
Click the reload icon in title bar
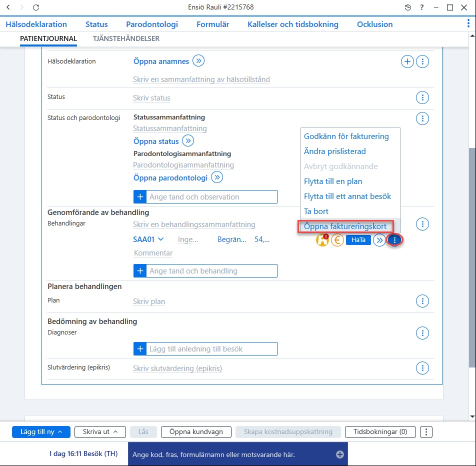pos(36,7)
